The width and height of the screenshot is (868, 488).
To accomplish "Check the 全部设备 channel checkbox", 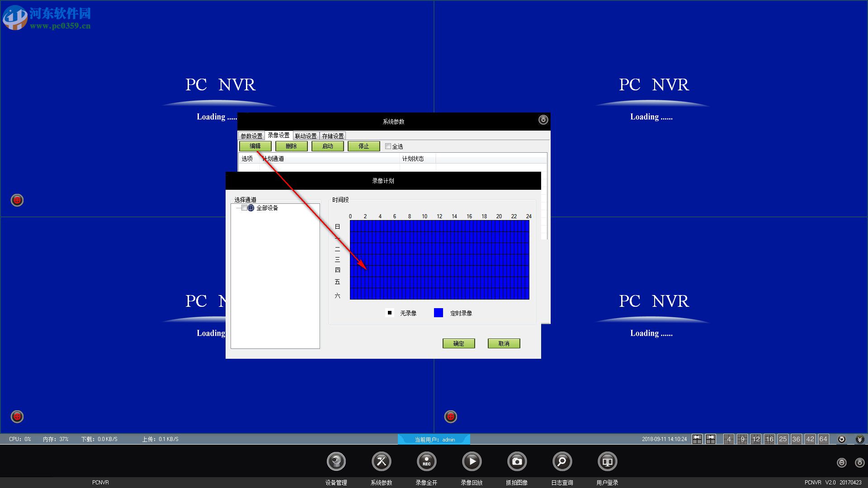I will coord(244,208).
